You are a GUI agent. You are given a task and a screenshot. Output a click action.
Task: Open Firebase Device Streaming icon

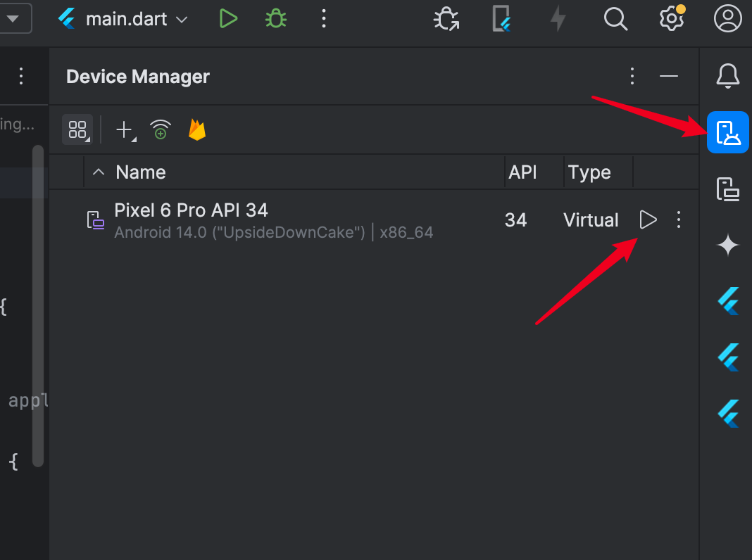[197, 129]
